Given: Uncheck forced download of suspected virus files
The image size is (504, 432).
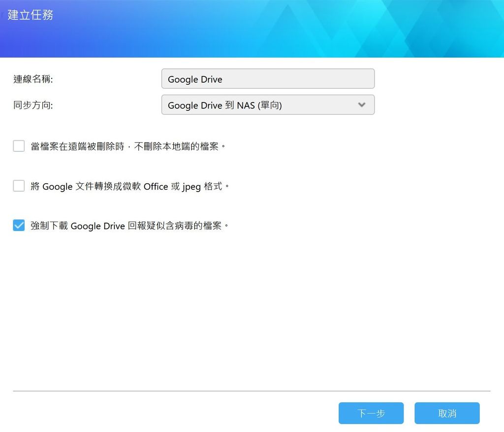Looking at the screenshot, I should click(19, 226).
